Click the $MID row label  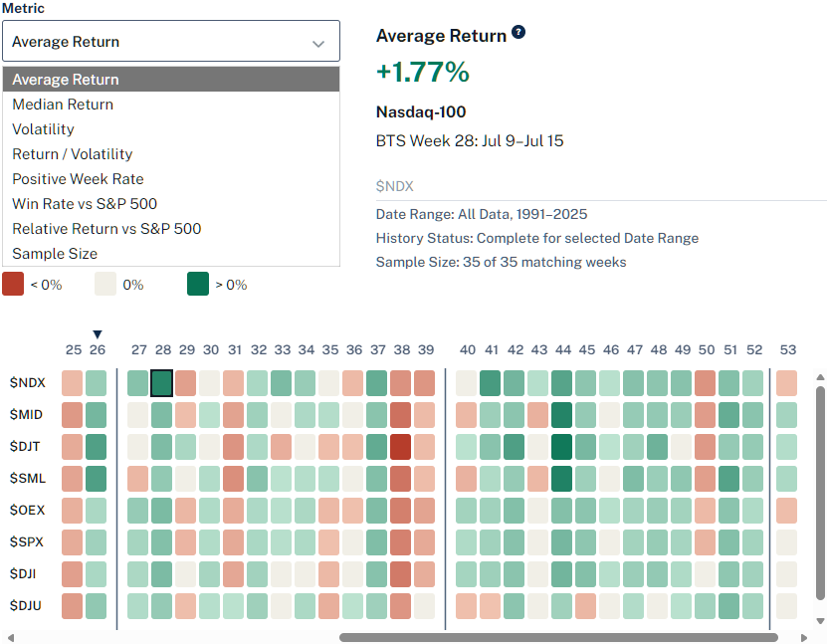click(x=26, y=414)
